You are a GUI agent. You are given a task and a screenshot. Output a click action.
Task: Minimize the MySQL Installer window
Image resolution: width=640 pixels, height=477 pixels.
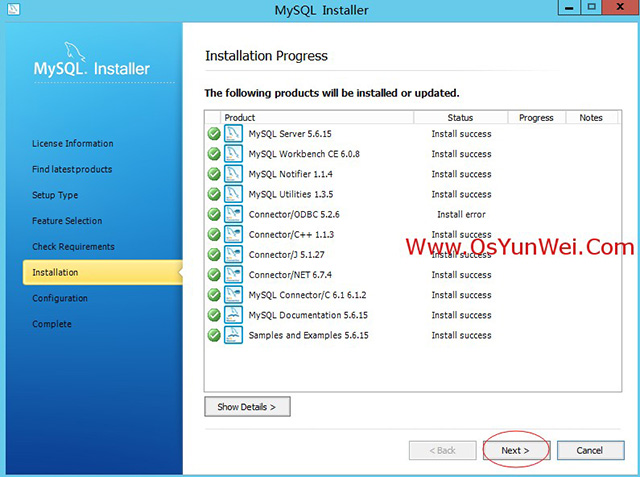pos(569,7)
